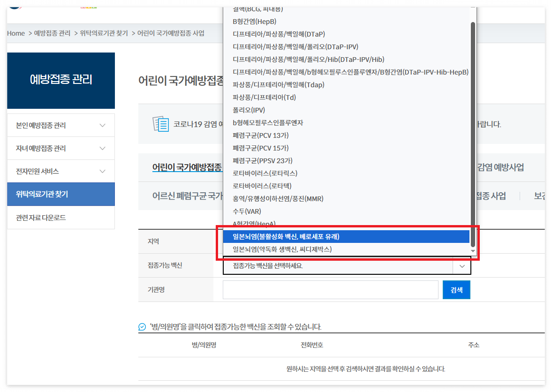The image size is (552, 392).
Task: Expand the 본인 예방접종 관리 sidebar section
Action: coord(61,125)
